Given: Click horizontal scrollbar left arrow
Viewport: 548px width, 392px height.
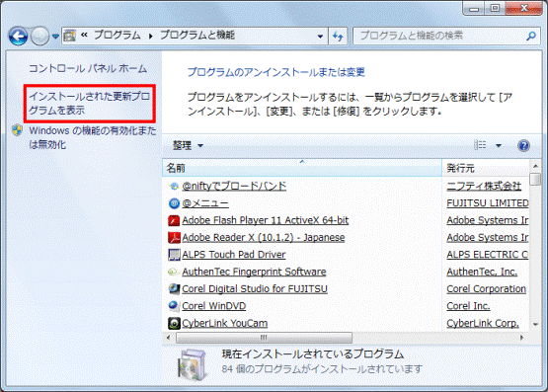Looking at the screenshot, I should tap(169, 338).
